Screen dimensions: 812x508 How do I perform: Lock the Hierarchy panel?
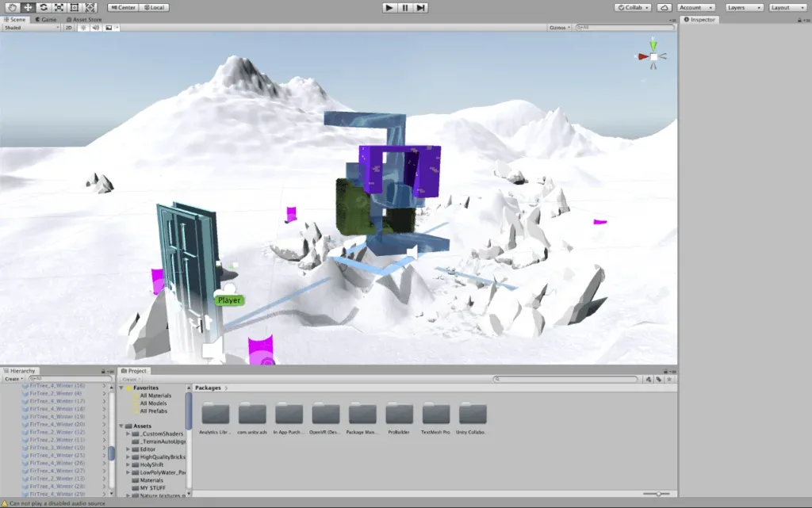103,371
